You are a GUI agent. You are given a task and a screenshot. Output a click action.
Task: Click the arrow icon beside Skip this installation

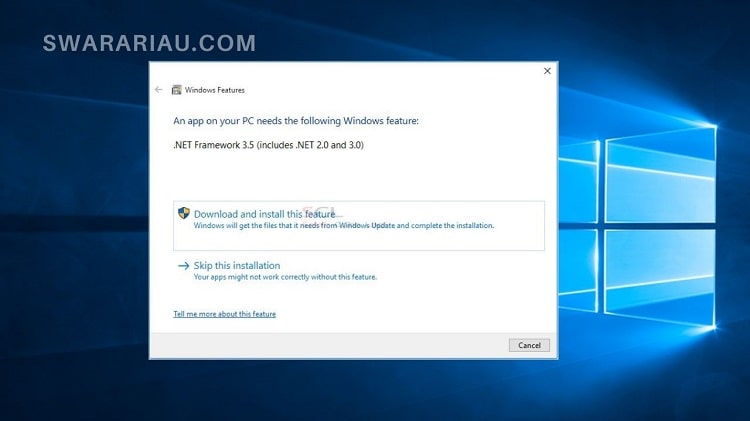coord(184,266)
